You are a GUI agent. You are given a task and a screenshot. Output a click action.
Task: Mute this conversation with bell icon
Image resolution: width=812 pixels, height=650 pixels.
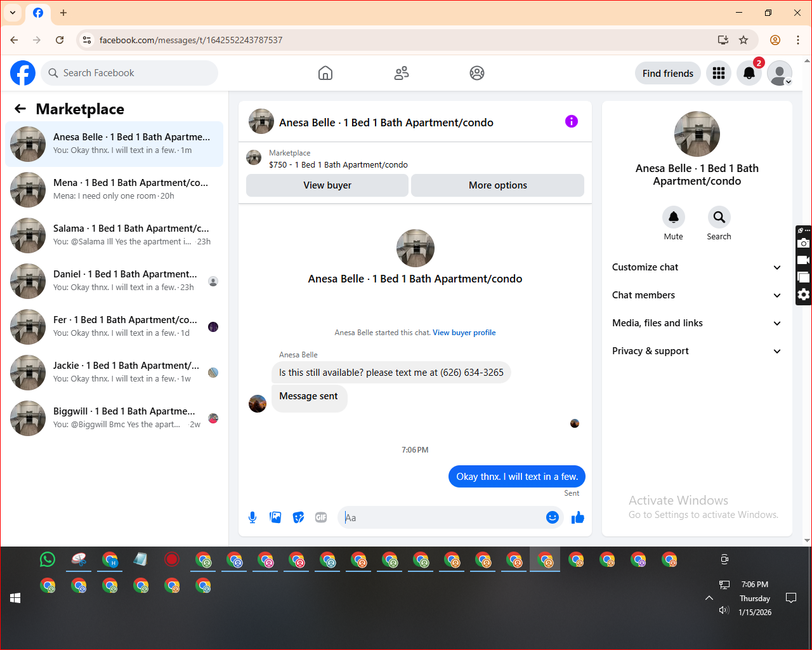click(674, 217)
